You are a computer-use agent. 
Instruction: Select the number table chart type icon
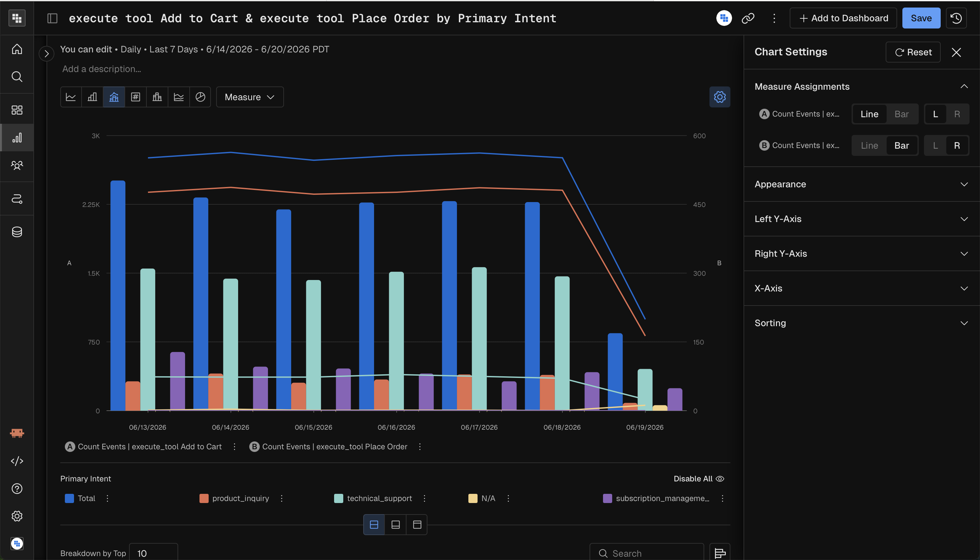[x=135, y=97]
